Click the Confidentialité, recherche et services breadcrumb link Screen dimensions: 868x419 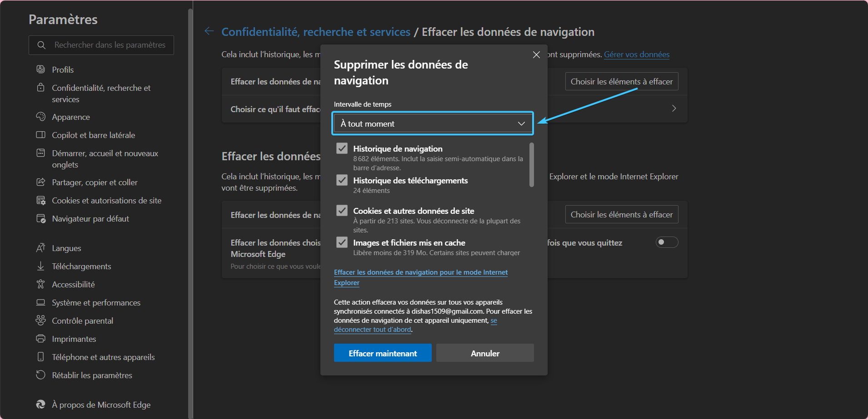[x=316, y=32]
